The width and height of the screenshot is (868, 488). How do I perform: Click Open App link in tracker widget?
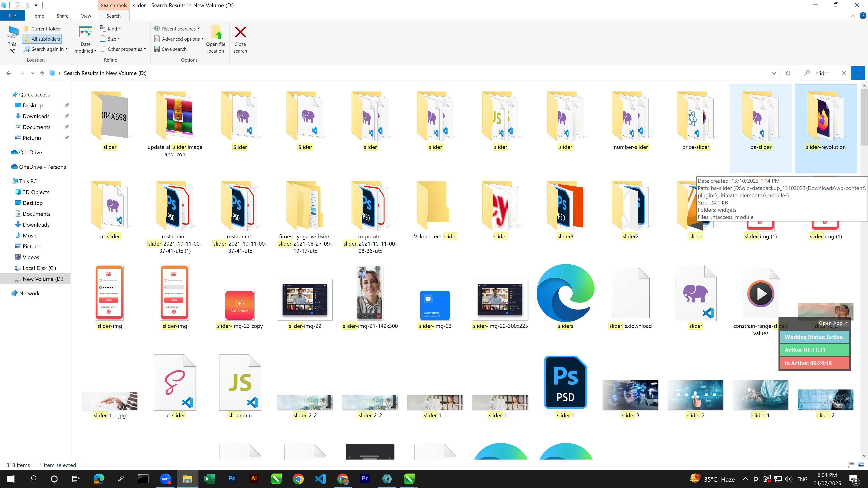tap(833, 323)
